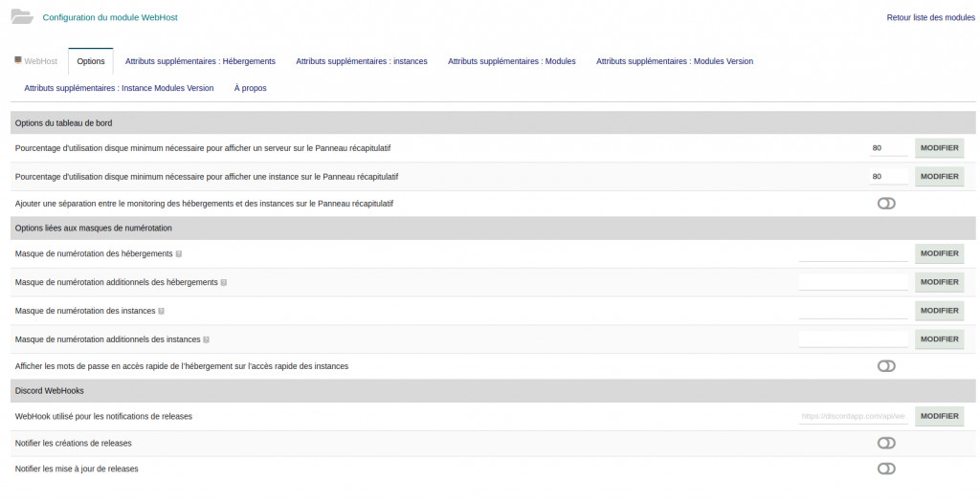980x502 pixels.
Task: Focus the Masque de numérotation des instances field
Action: tap(853, 311)
